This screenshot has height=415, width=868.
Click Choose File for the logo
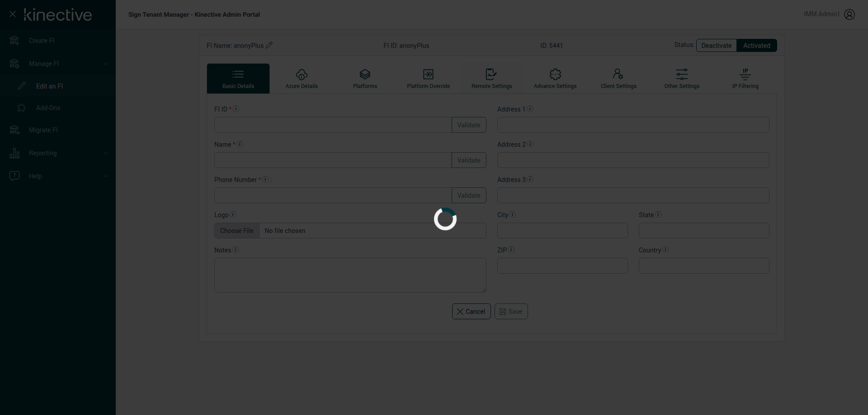click(237, 231)
